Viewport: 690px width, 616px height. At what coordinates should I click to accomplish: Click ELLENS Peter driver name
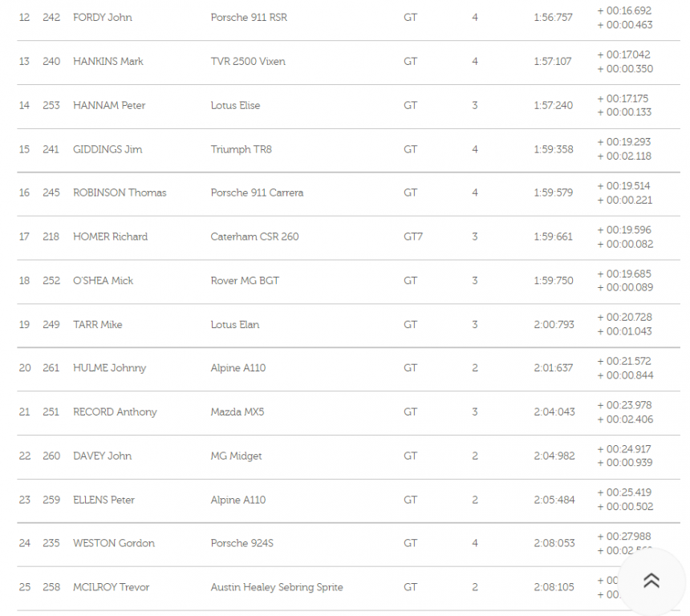click(103, 500)
